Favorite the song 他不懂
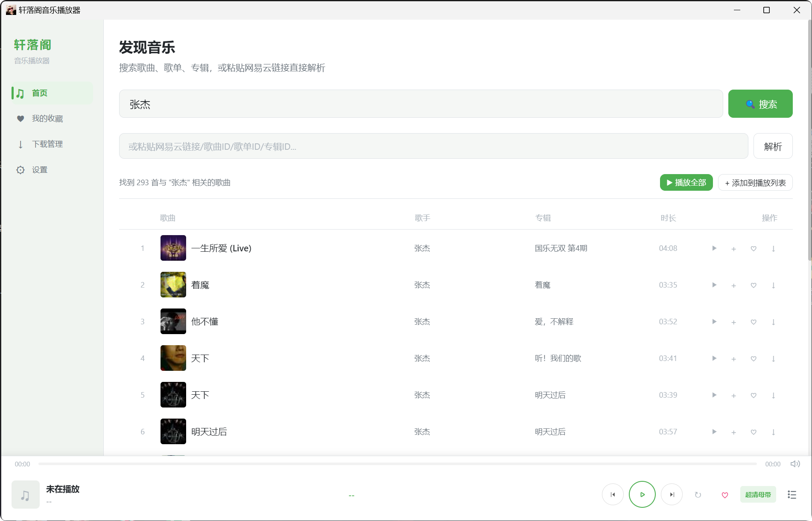The width and height of the screenshot is (812, 521). click(x=754, y=322)
